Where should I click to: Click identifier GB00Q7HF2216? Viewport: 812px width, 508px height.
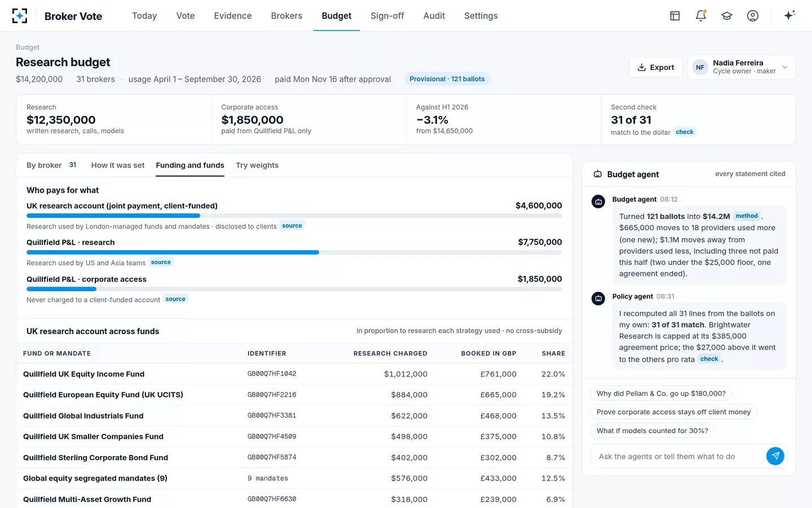(x=272, y=395)
